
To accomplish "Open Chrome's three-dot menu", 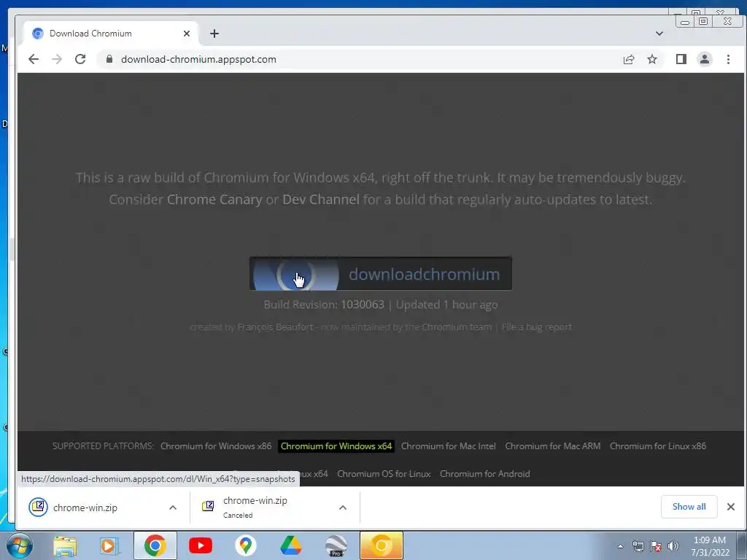I will tap(728, 59).
